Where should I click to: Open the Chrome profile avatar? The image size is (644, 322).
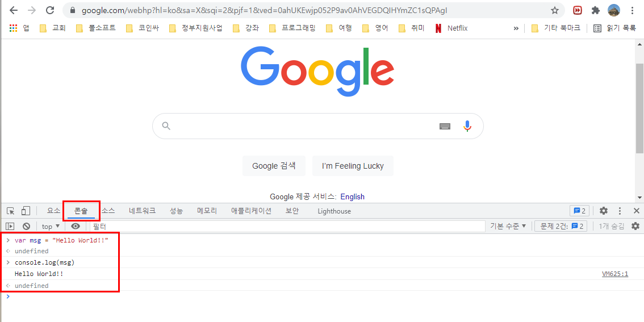click(x=613, y=10)
